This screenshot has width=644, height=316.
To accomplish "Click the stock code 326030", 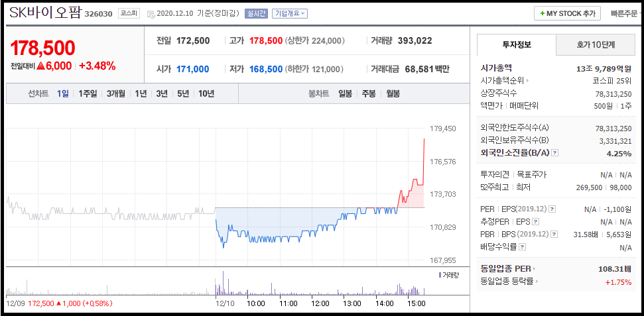I will tap(98, 14).
